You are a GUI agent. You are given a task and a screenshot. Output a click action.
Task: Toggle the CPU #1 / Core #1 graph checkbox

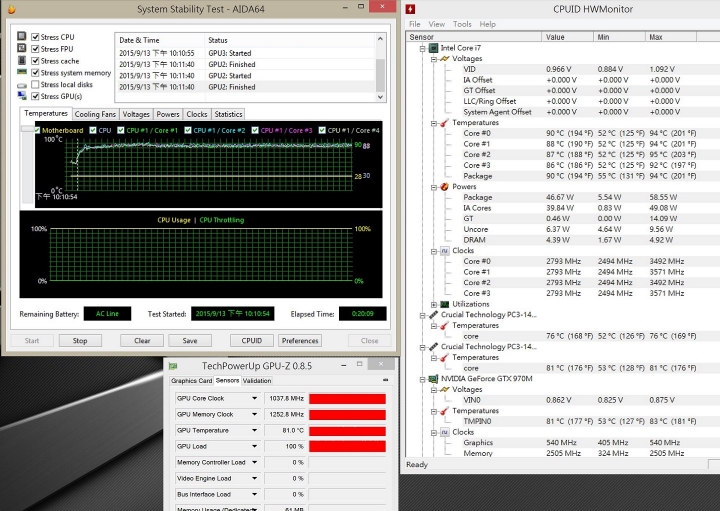121,130
